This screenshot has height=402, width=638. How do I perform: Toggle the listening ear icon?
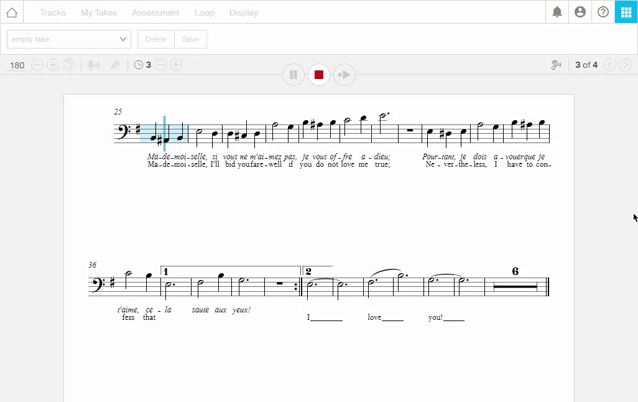556,65
